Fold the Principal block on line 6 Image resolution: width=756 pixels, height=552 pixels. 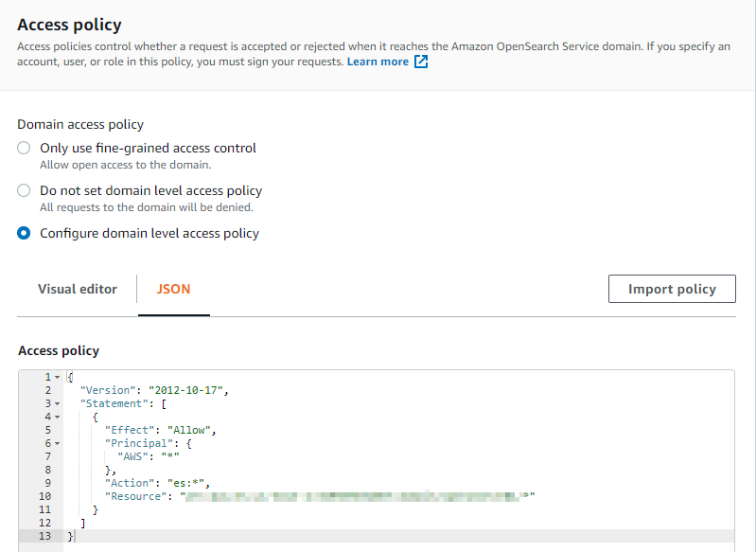pos(58,443)
